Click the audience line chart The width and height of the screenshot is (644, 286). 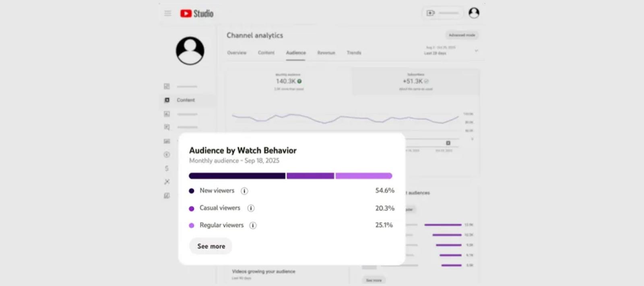coord(345,119)
